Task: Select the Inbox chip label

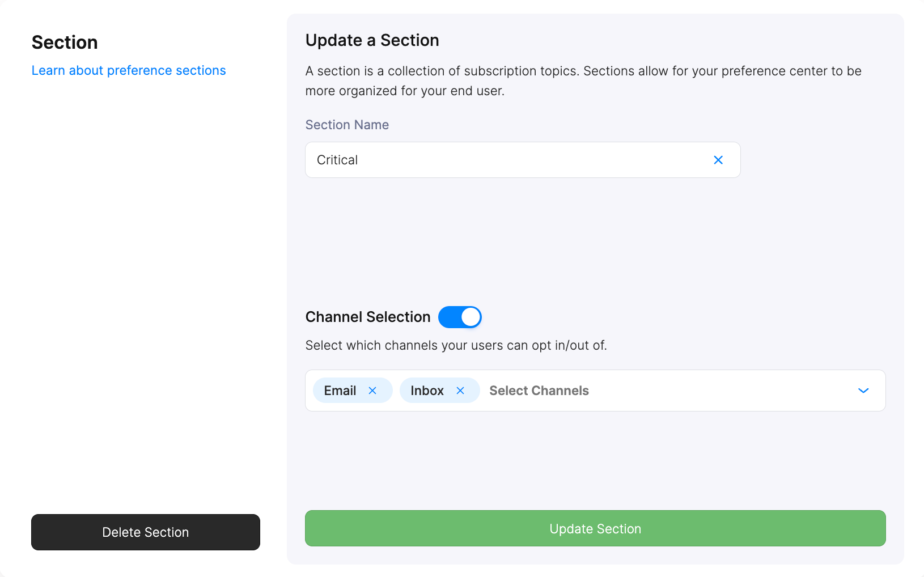Action: [x=427, y=390]
